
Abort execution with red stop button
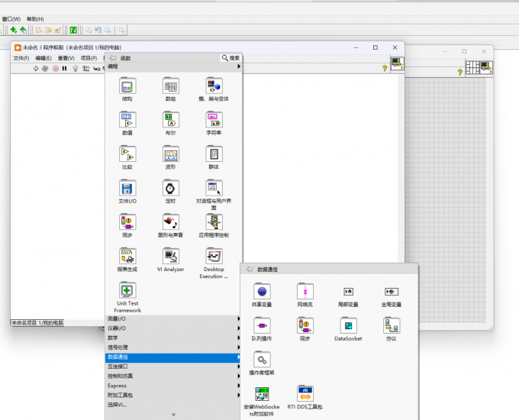point(55,68)
